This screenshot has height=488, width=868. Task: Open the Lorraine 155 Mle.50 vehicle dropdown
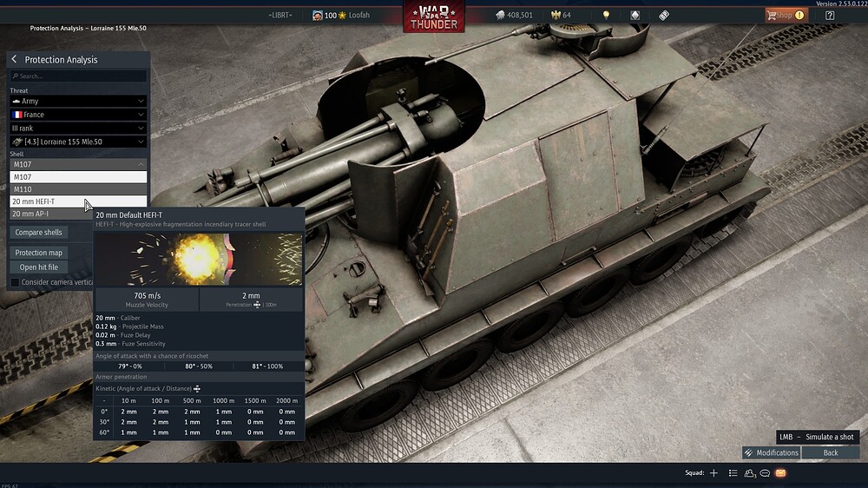tap(78, 142)
